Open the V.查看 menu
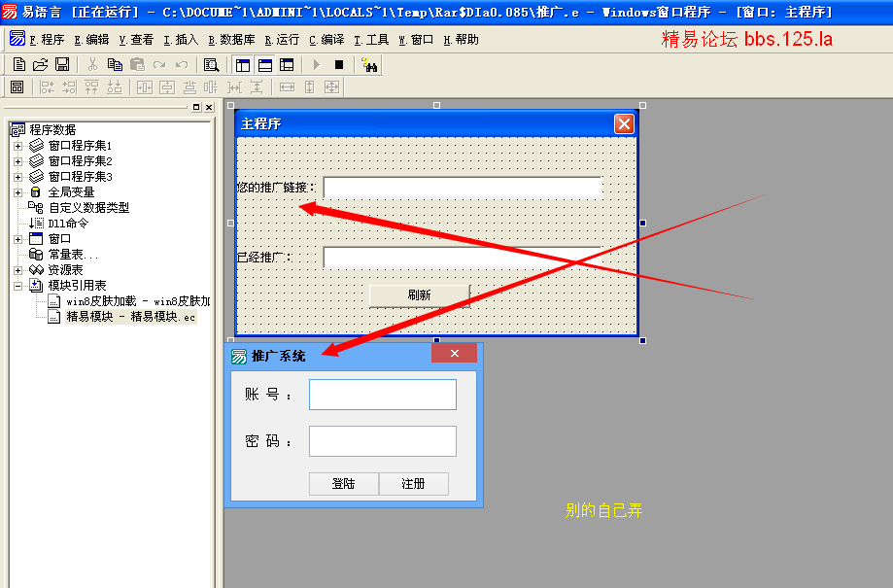This screenshot has height=588, width=893. [136, 40]
